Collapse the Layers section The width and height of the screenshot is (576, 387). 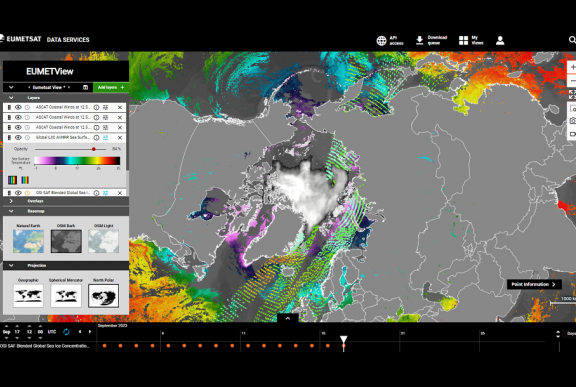(11, 98)
